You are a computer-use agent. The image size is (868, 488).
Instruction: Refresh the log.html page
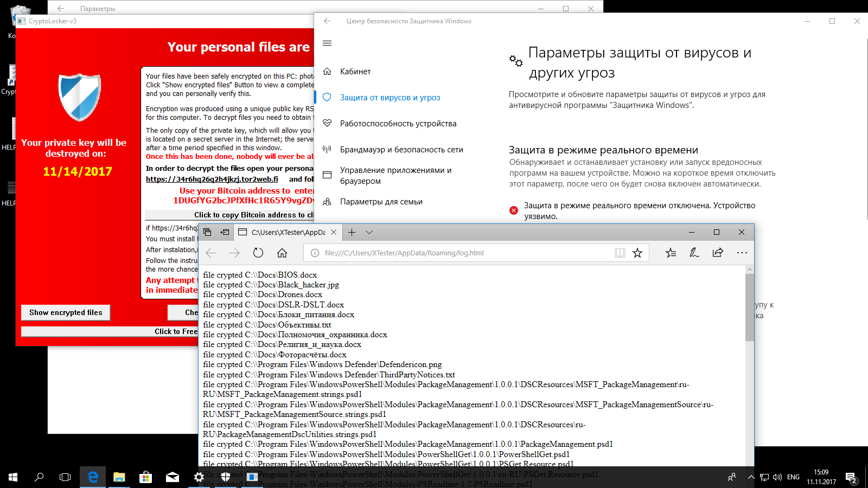(258, 253)
